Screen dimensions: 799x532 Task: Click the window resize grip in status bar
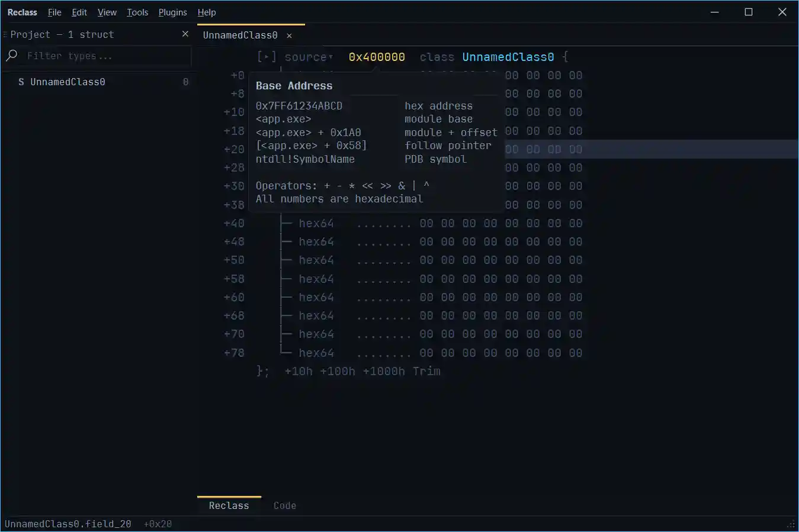791,524
